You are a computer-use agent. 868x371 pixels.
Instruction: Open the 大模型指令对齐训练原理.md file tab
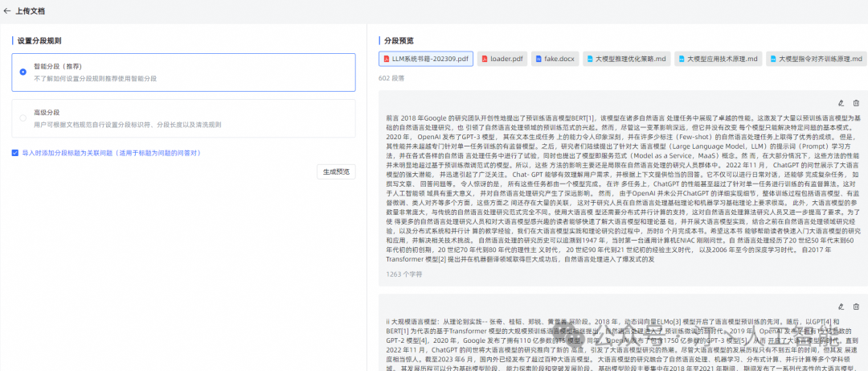[x=816, y=59]
